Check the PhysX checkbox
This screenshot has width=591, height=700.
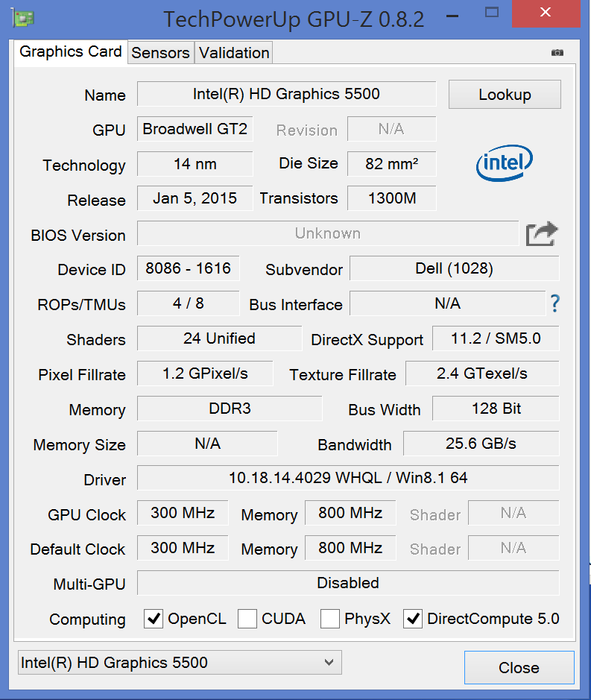tap(330, 619)
